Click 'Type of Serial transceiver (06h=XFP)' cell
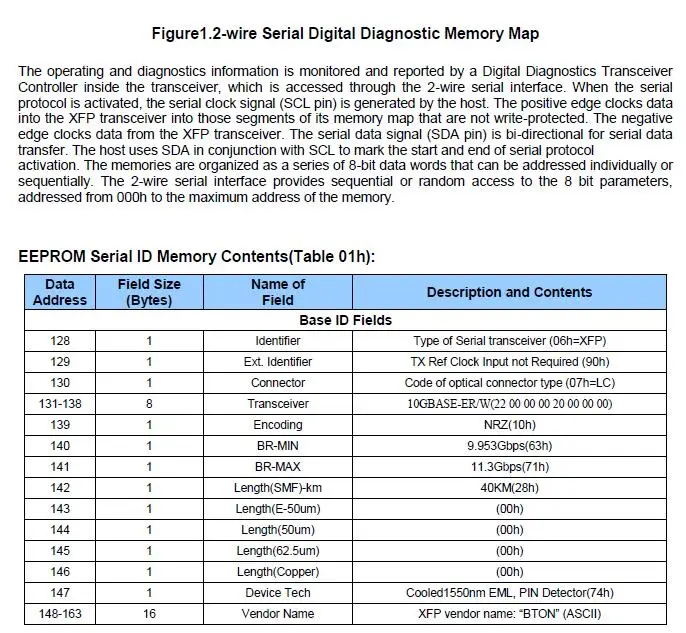686x633 pixels. pos(509,341)
